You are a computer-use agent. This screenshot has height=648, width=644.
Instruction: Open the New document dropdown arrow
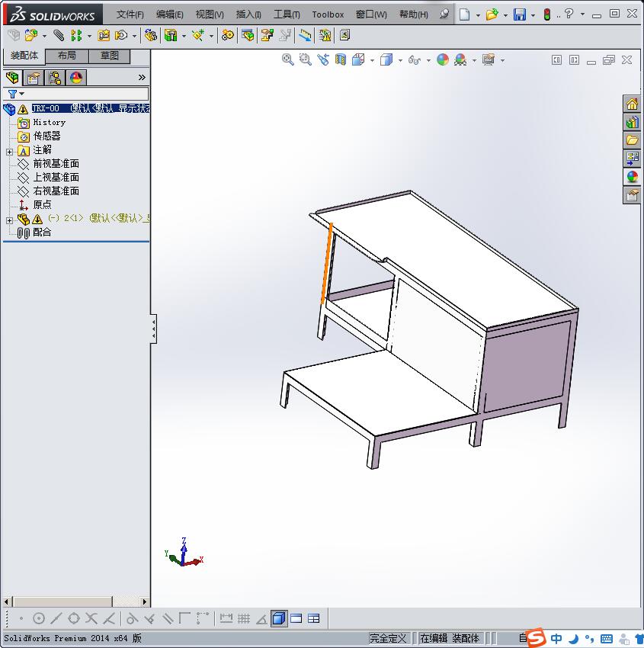click(478, 15)
